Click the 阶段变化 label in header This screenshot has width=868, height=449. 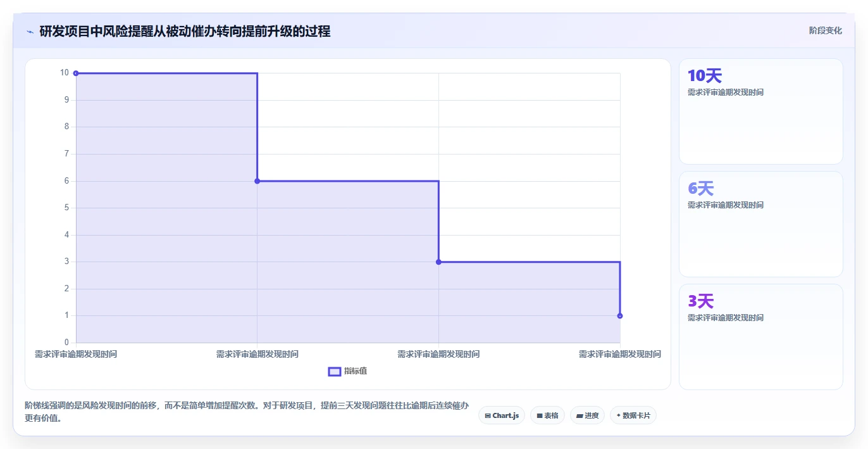coord(825,30)
